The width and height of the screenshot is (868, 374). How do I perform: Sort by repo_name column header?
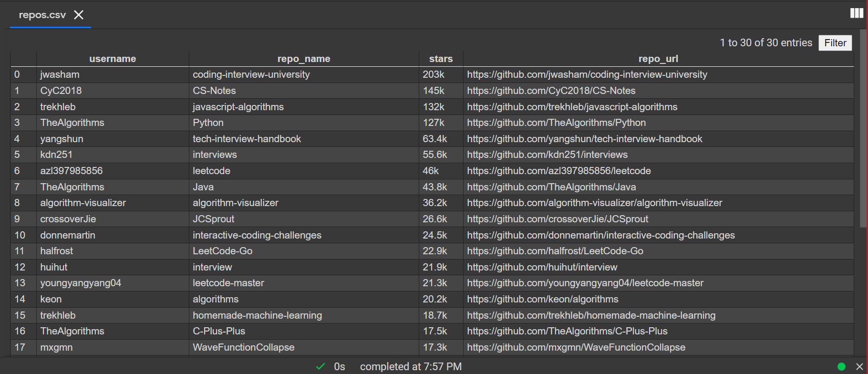pos(304,59)
